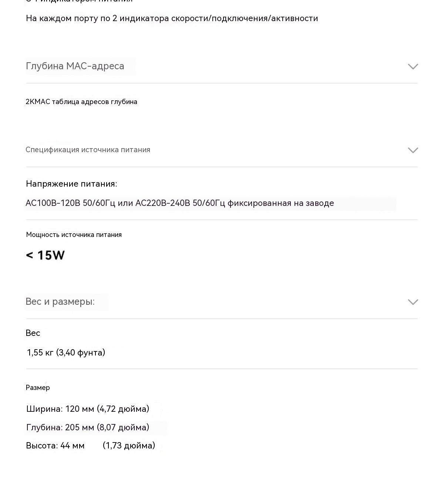Click the Напряжение питания label

(71, 184)
